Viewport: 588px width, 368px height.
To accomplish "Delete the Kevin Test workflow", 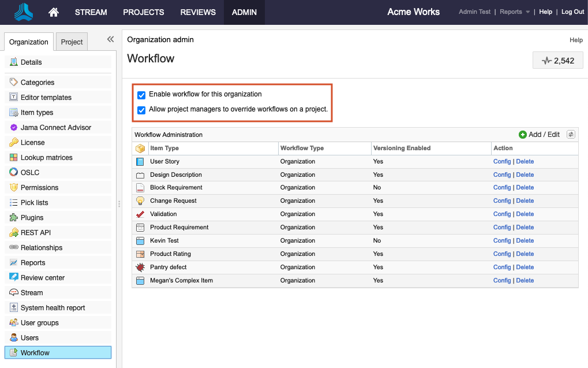I will point(525,241).
